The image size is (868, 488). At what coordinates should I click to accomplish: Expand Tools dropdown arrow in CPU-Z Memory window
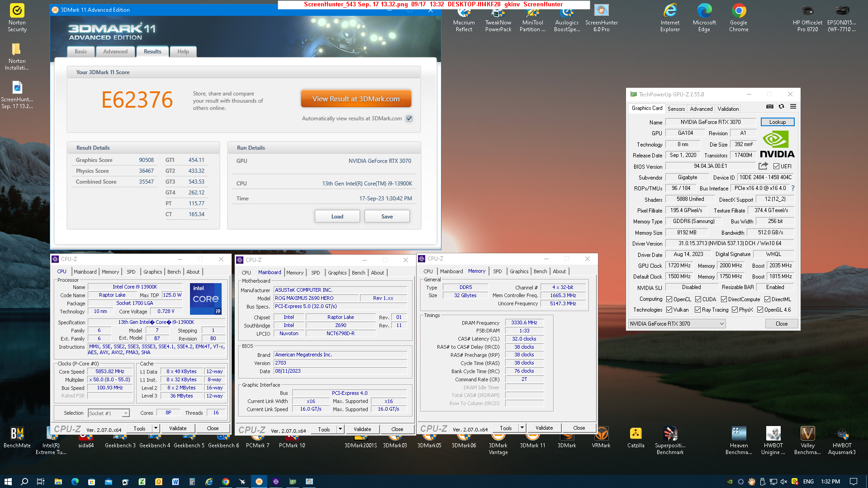tap(522, 428)
